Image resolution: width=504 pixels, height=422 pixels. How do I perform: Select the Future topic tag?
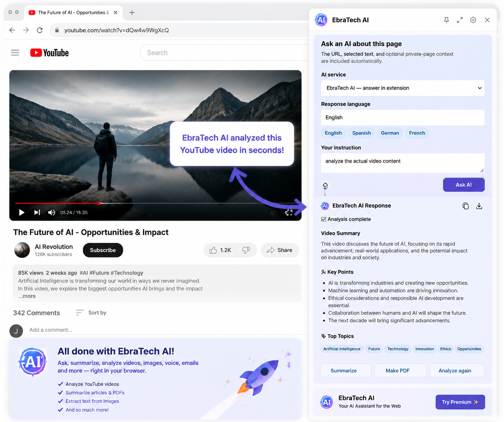pyautogui.click(x=374, y=349)
